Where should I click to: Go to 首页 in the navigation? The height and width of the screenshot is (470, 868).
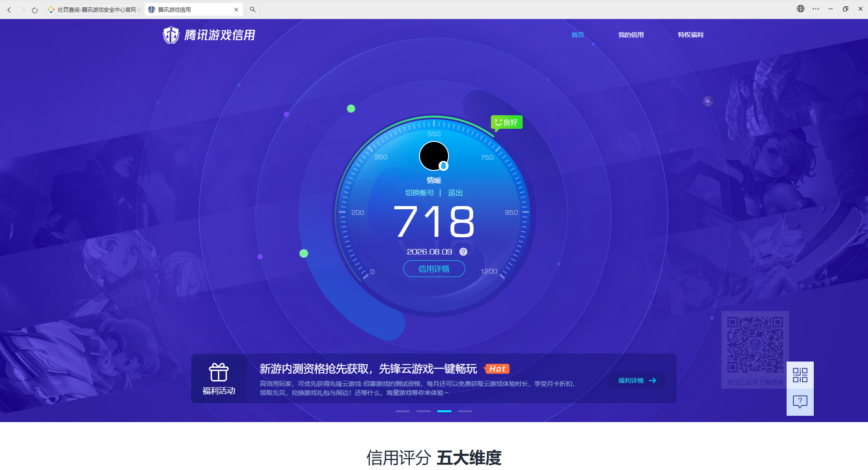(x=577, y=35)
